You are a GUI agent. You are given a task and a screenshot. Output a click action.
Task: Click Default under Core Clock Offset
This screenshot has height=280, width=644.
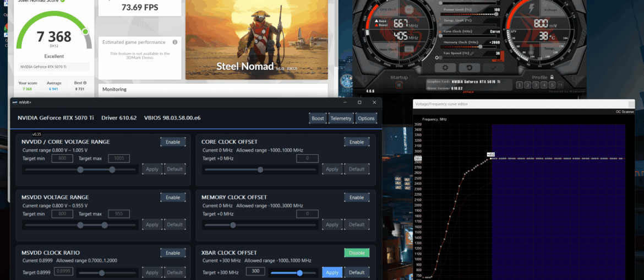357,169
